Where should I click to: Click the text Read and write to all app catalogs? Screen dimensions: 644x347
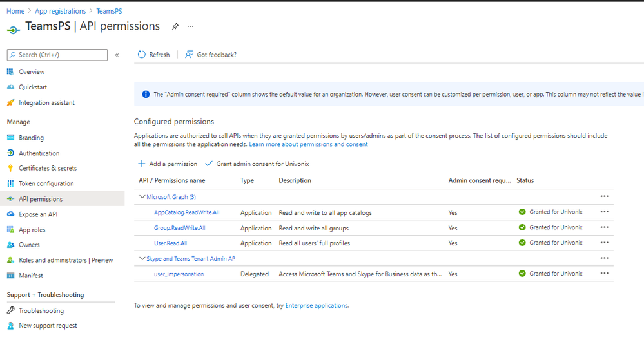326,213
